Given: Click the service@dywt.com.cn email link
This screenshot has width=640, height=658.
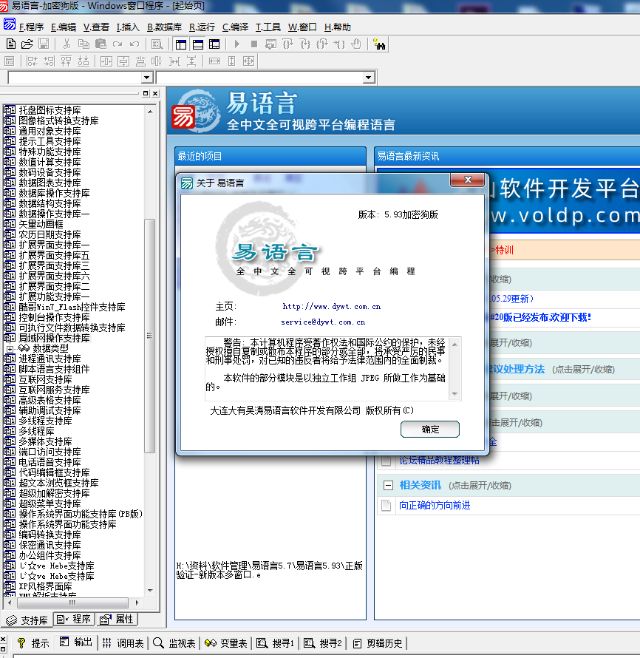Looking at the screenshot, I should click(x=323, y=322).
